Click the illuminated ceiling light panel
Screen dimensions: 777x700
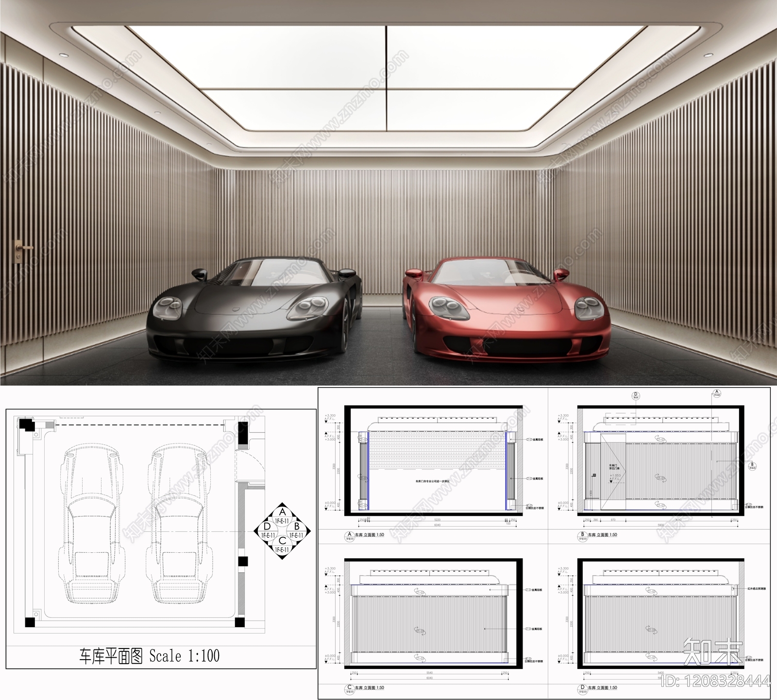[386, 78]
